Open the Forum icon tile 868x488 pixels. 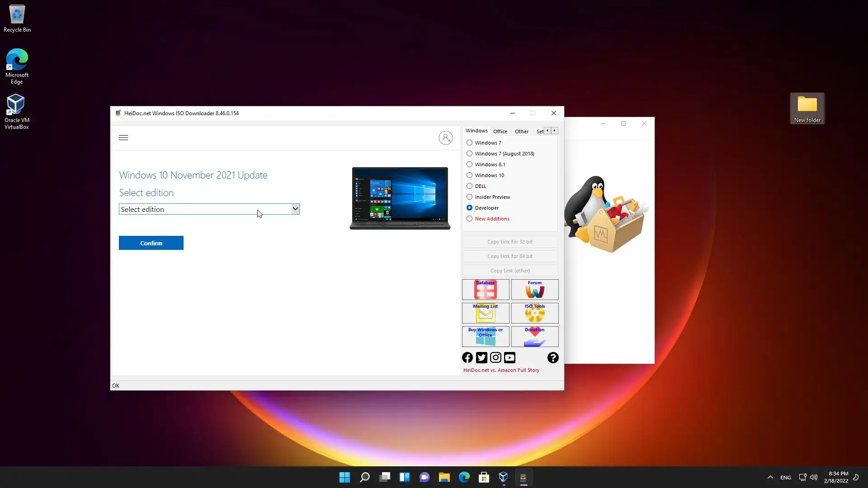[x=534, y=290]
